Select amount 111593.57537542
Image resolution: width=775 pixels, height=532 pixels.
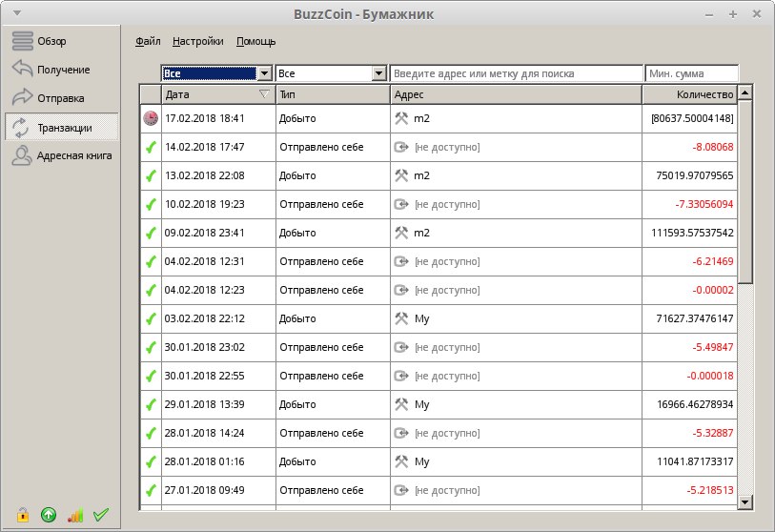tap(692, 233)
